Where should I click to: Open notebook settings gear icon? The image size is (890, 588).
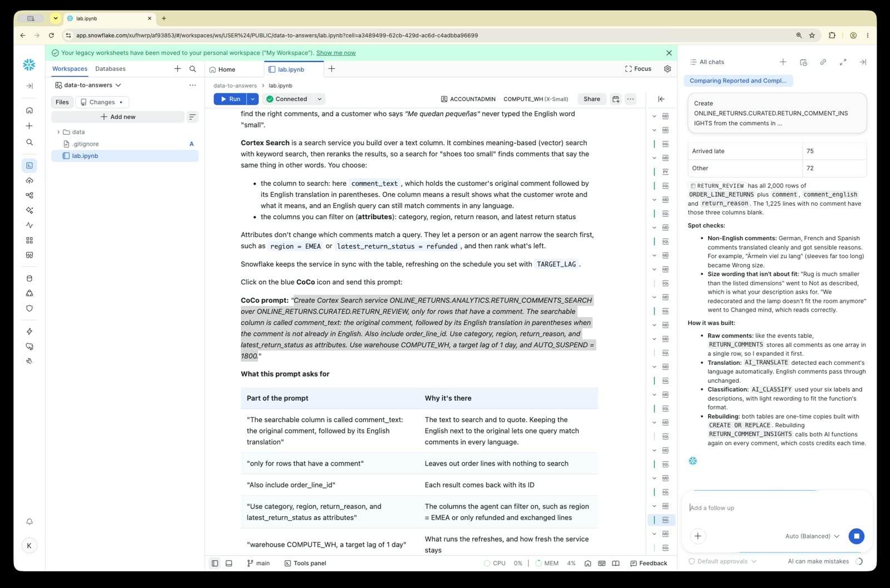667,68
